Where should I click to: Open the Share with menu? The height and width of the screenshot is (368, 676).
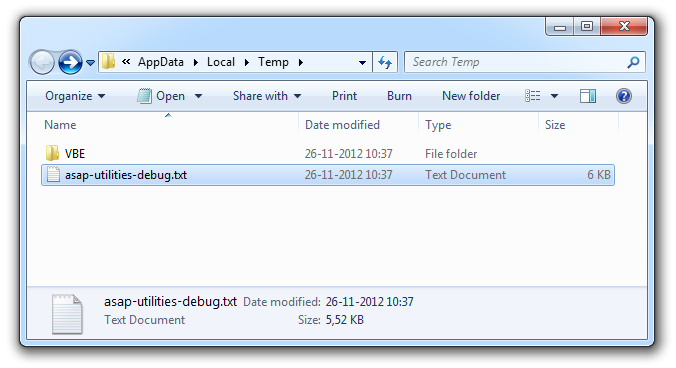[x=267, y=96]
